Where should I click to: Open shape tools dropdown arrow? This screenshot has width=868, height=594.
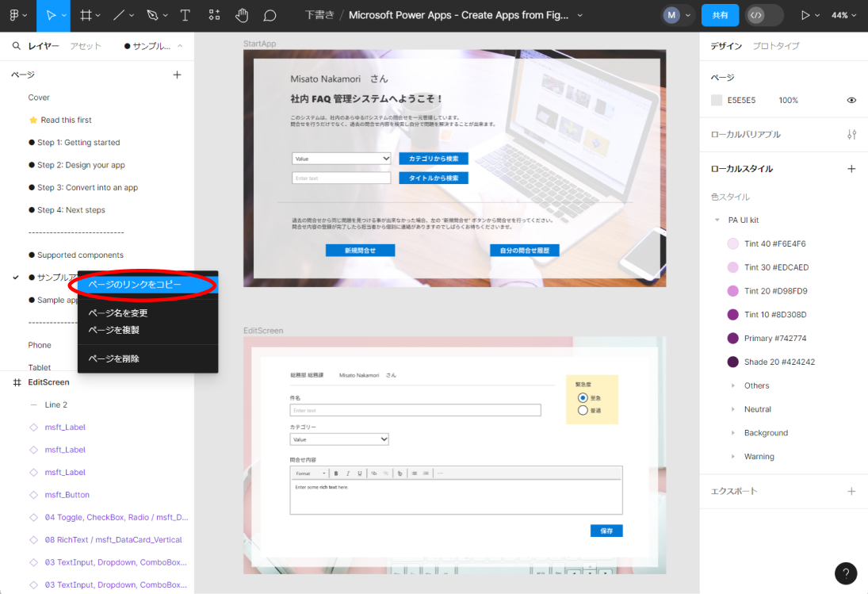point(132,16)
